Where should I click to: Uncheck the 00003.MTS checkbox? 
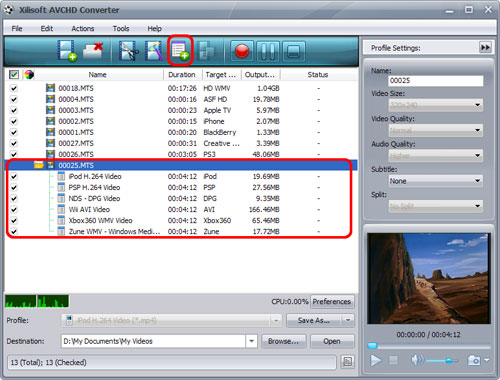pos(14,110)
